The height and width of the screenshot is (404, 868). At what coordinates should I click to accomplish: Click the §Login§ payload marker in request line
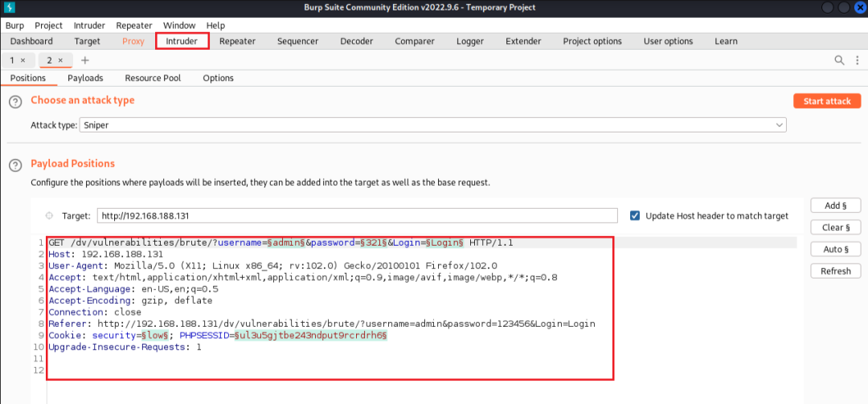pos(444,243)
